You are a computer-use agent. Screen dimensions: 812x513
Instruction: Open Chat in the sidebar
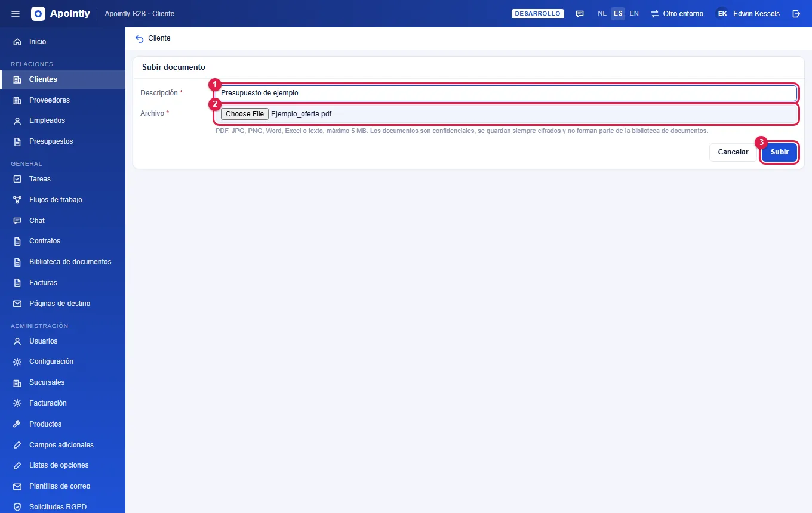63,221
